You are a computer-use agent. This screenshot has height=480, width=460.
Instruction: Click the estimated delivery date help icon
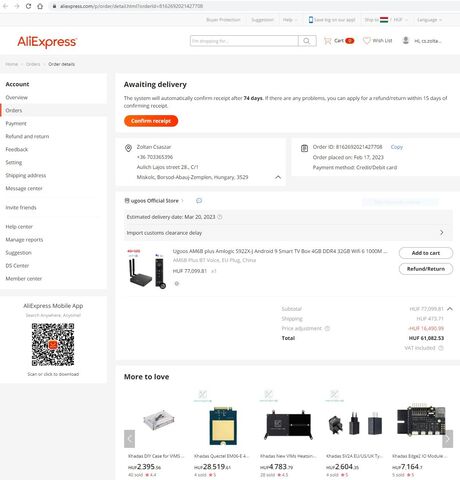click(220, 217)
